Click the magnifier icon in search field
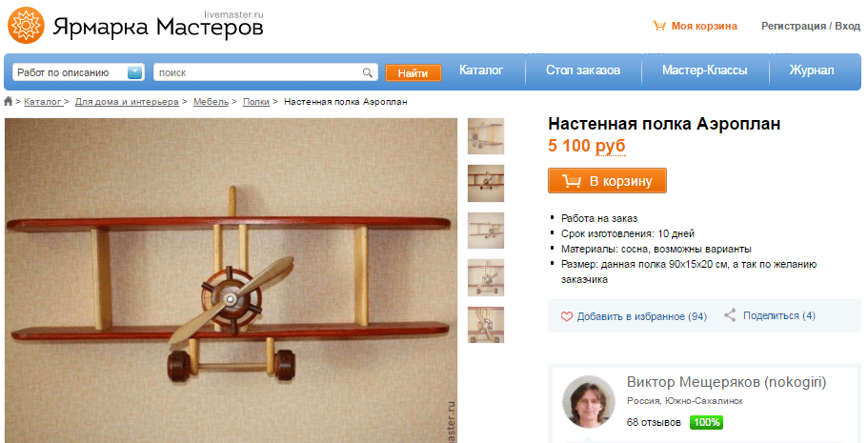This screenshot has width=868, height=443. (368, 72)
